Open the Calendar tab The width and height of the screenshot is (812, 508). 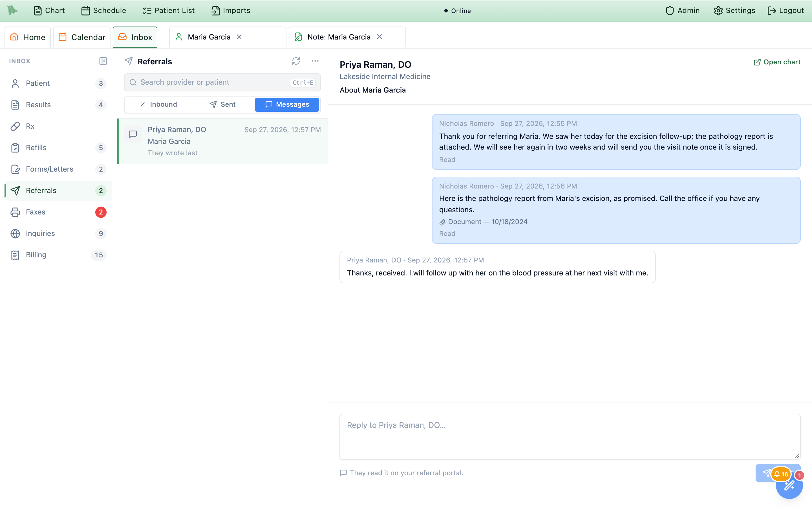(x=82, y=37)
